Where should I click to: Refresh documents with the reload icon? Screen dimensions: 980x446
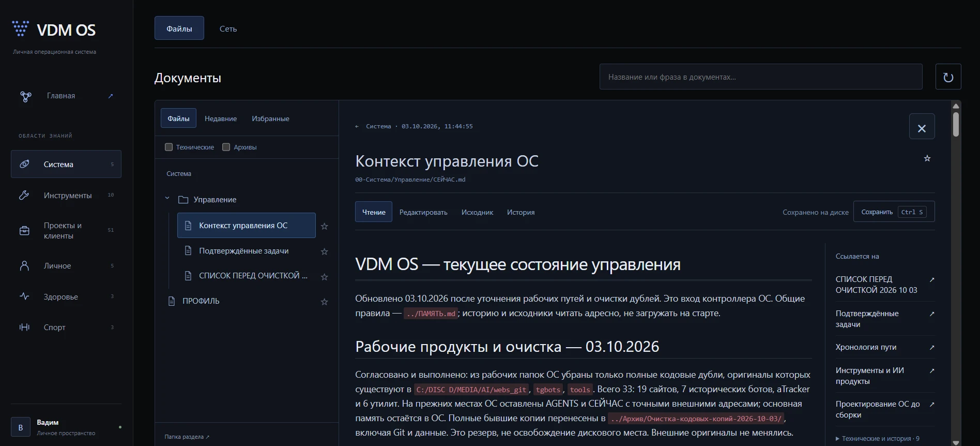pyautogui.click(x=948, y=77)
